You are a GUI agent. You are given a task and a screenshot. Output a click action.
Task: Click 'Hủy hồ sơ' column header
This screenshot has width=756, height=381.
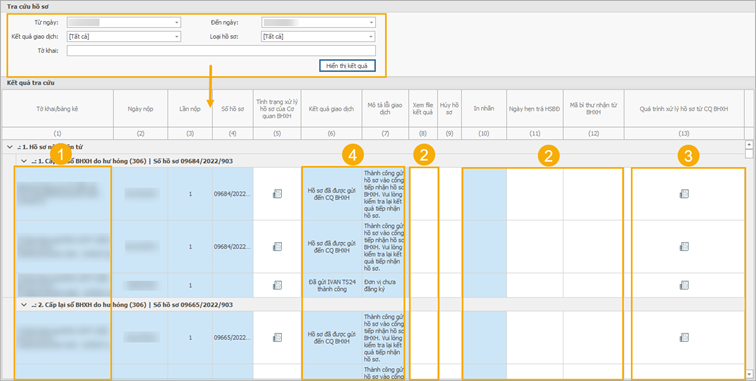point(449,109)
